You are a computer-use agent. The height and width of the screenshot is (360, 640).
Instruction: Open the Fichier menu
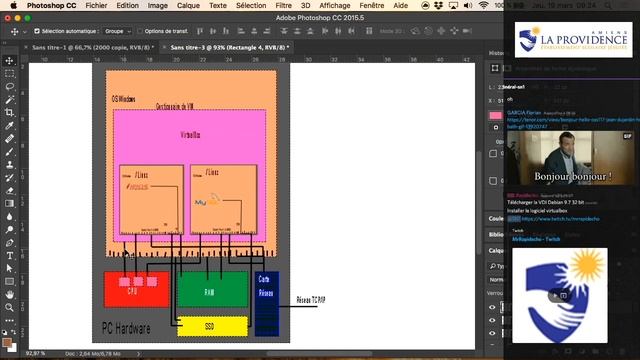(x=96, y=5)
